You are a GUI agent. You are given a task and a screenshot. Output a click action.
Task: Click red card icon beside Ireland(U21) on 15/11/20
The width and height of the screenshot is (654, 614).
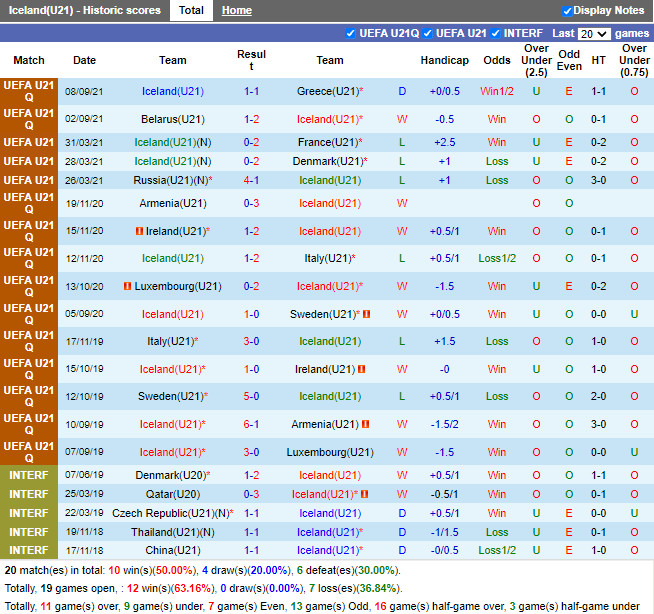(x=137, y=231)
